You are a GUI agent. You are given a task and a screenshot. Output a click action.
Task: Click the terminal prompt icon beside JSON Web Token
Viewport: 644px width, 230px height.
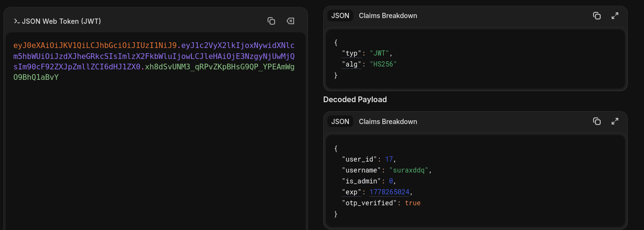(17, 21)
